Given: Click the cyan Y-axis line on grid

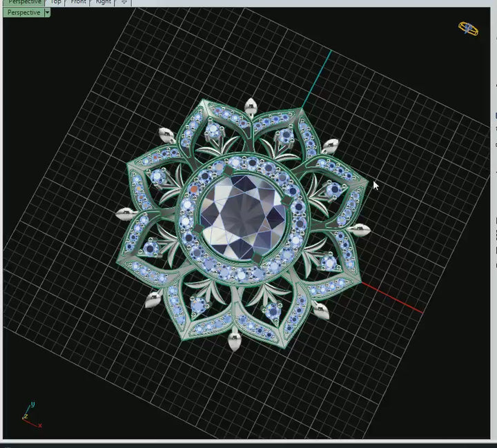Looking at the screenshot, I should (316, 77).
